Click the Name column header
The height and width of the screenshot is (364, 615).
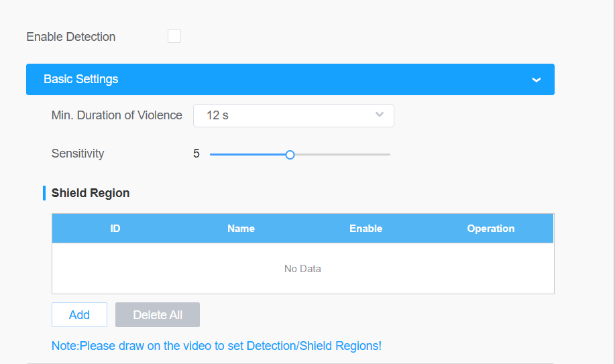click(241, 229)
